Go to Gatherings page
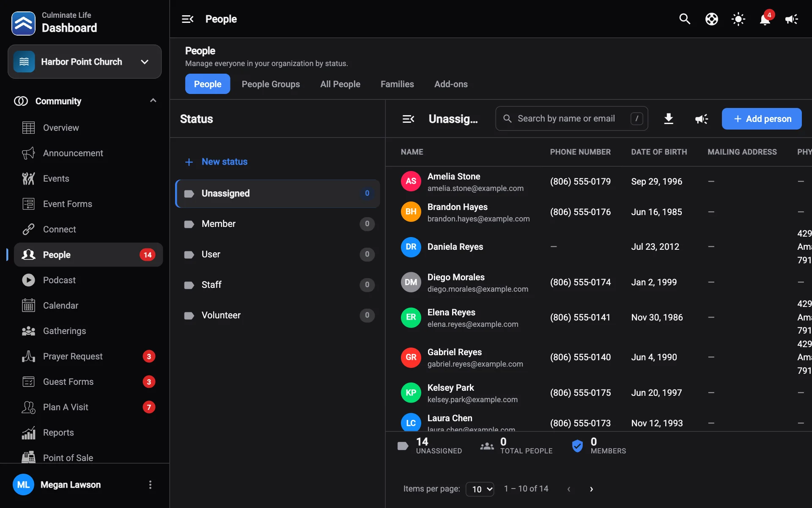Screen dimensions: 812x508 [88, 331]
